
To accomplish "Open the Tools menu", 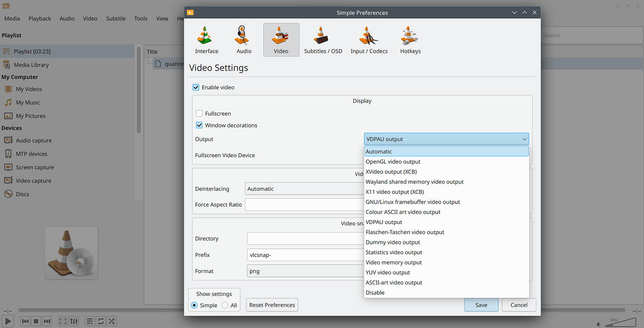I will (x=140, y=18).
